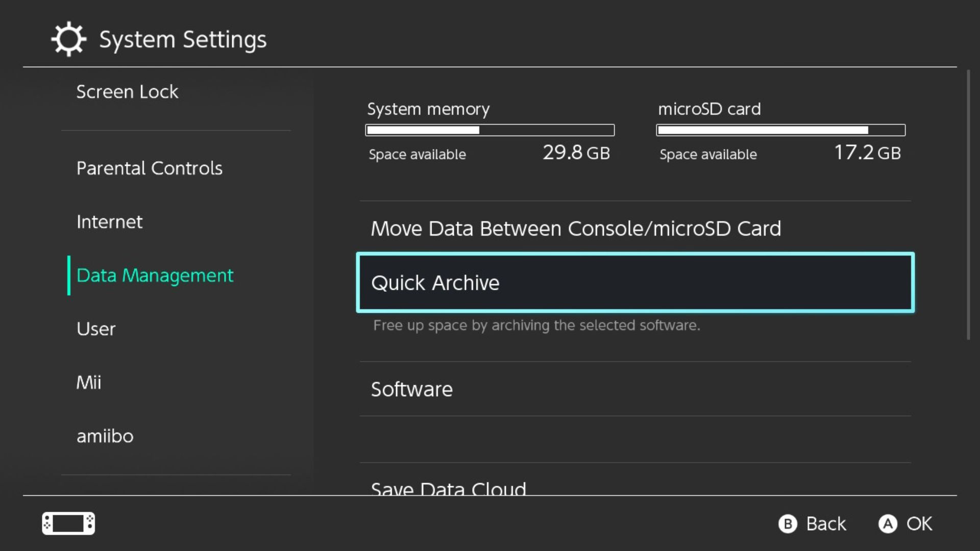
Task: Open the Mii settings entry
Action: click(89, 382)
